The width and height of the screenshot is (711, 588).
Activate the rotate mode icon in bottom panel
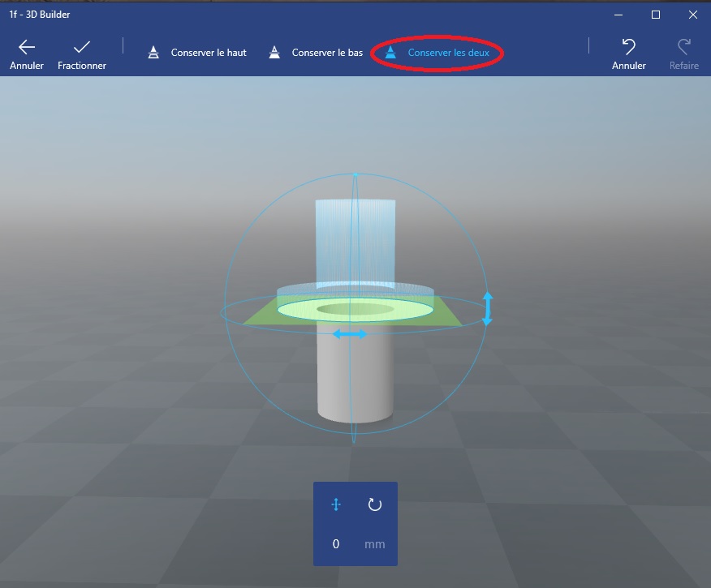pos(374,504)
